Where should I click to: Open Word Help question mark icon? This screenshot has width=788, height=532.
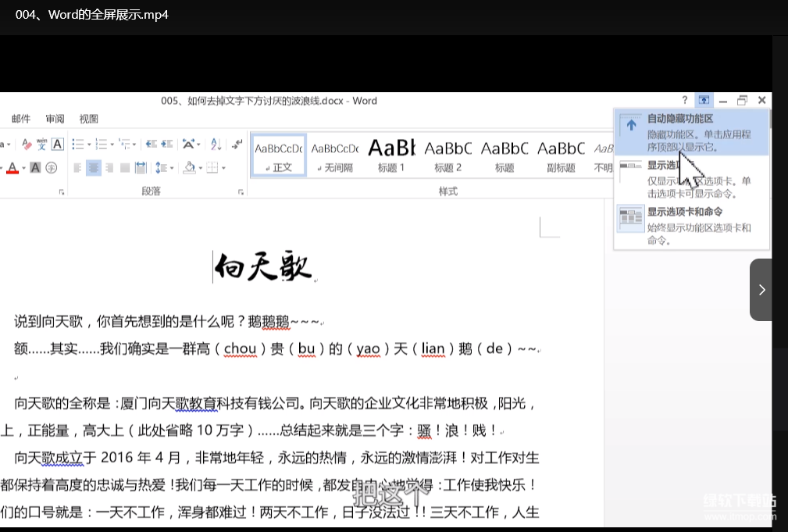click(685, 101)
